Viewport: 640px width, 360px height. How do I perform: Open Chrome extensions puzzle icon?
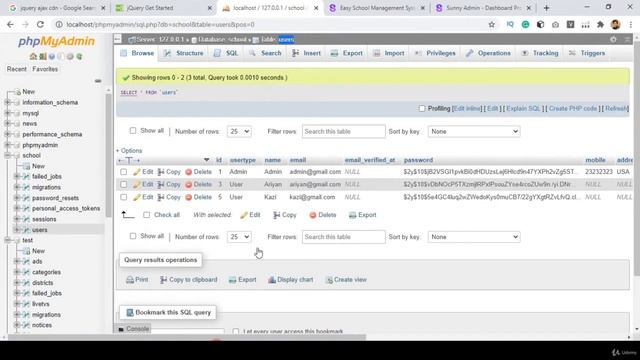coord(600,24)
